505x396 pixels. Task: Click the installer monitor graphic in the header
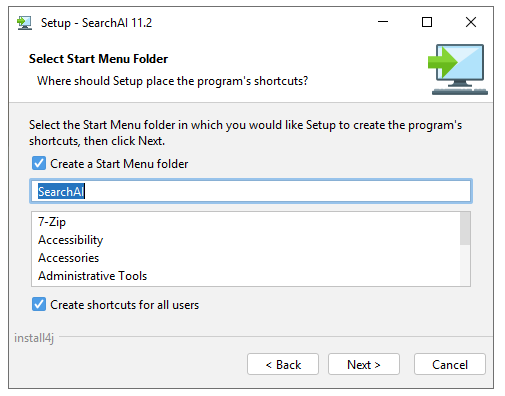(x=458, y=69)
